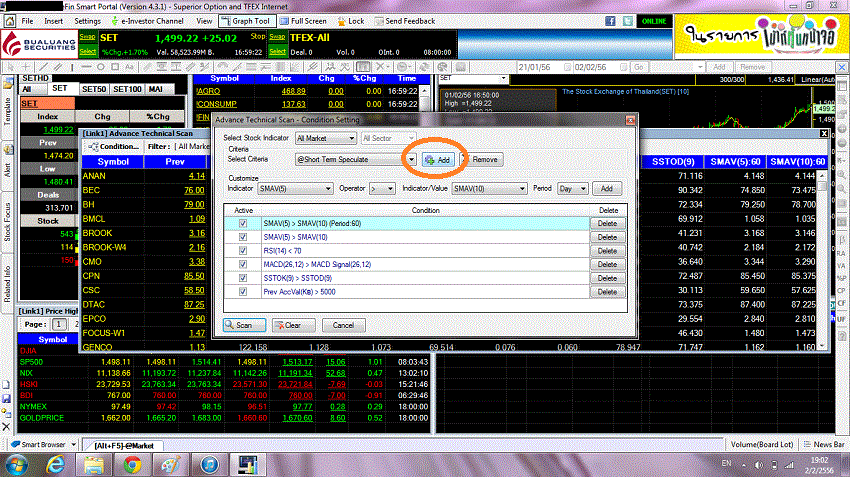
Task: Click the Graph Tool toolbar button
Action: click(x=246, y=21)
